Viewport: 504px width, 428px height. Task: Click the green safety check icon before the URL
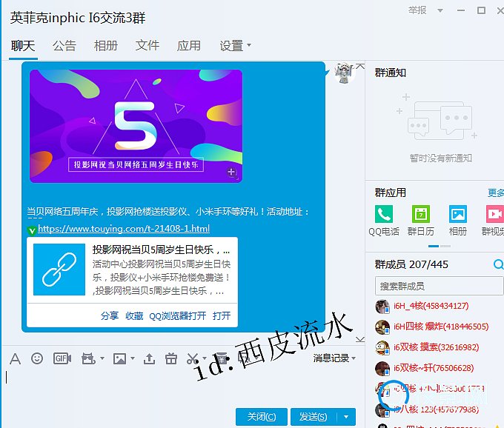32,230
